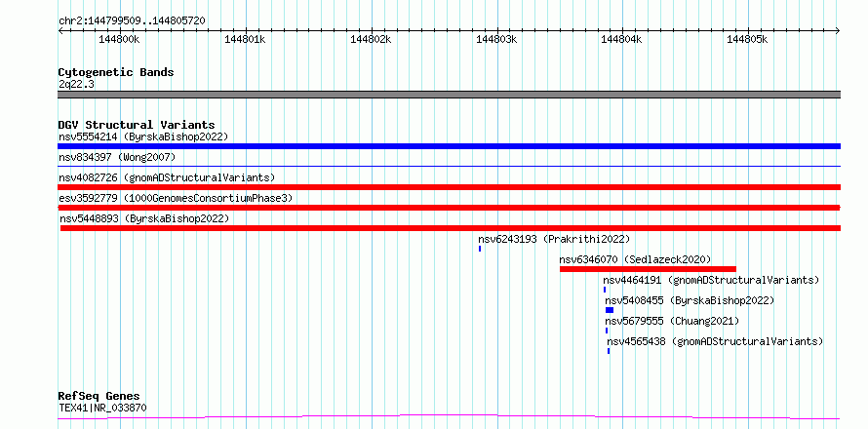868x429 pixels.
Task: Click the ruler's right arrowhead
Action: click(x=838, y=30)
